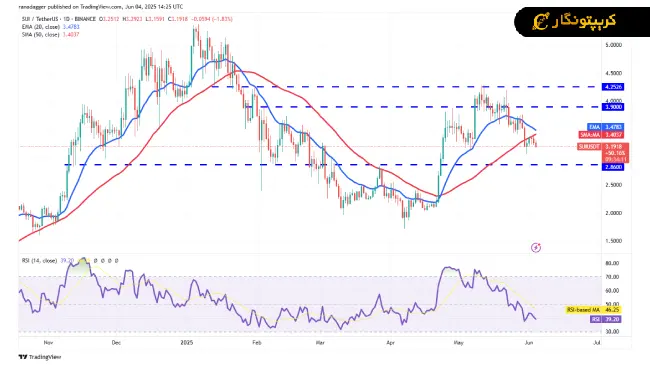Select the 2.8600 support level tag
Viewport: 650px width, 365px height.
pyautogui.click(x=613, y=167)
